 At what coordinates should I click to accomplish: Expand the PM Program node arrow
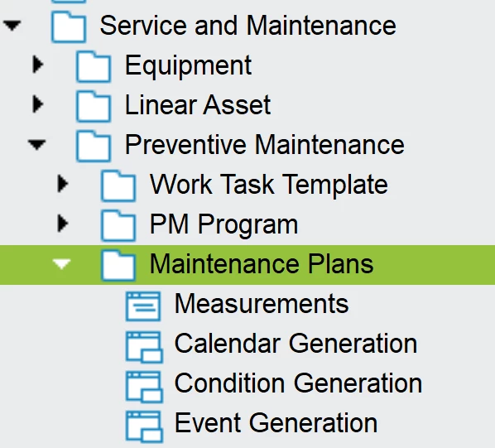pyautogui.click(x=63, y=224)
